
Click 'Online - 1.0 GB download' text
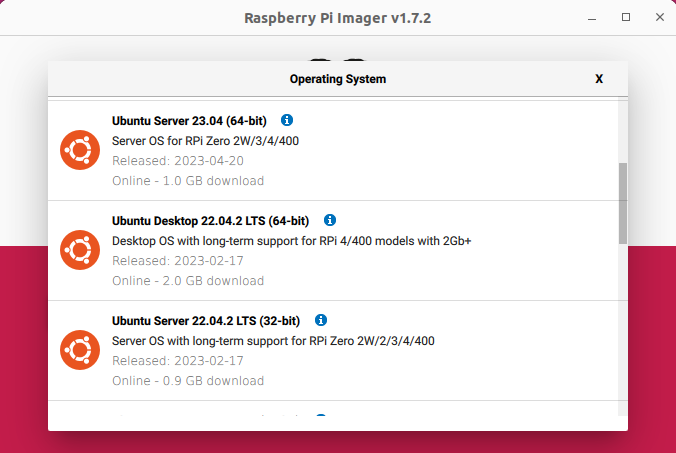coord(188,181)
